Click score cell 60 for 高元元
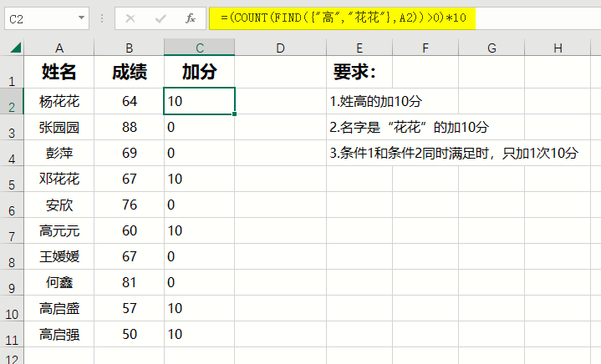The width and height of the screenshot is (601, 364). click(x=130, y=230)
